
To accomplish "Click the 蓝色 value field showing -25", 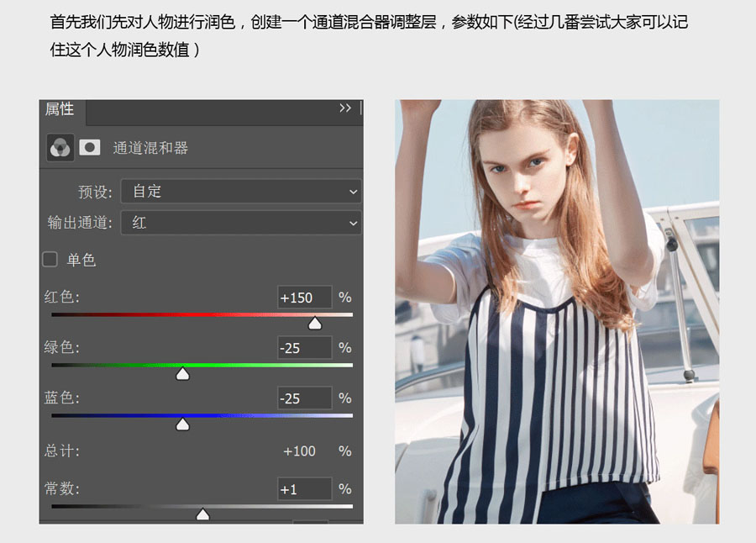I will pyautogui.click(x=305, y=398).
